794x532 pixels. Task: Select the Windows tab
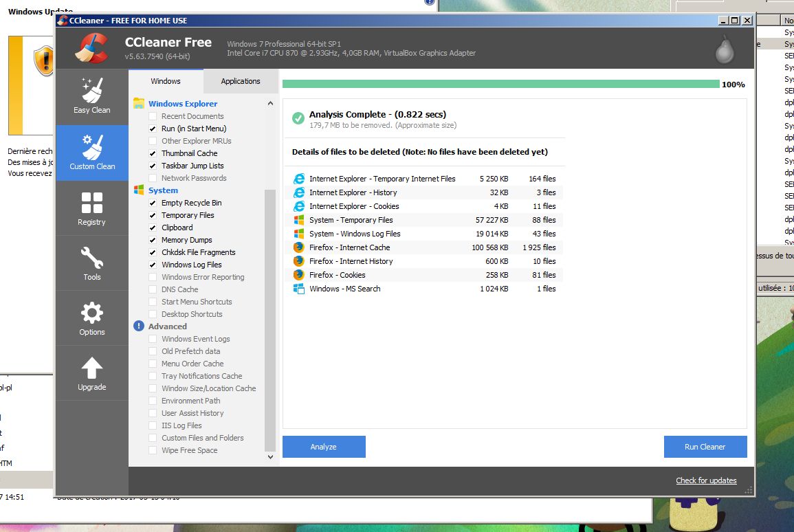[x=165, y=80]
